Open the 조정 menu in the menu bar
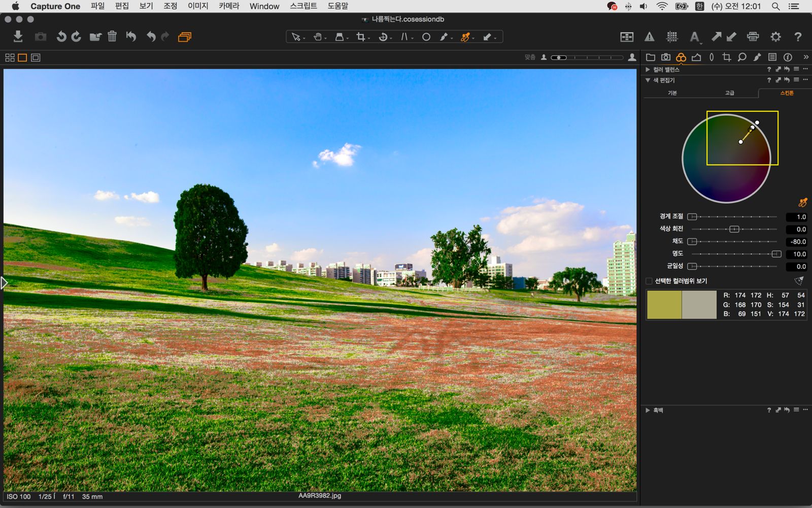This screenshot has width=812, height=508. [170, 6]
